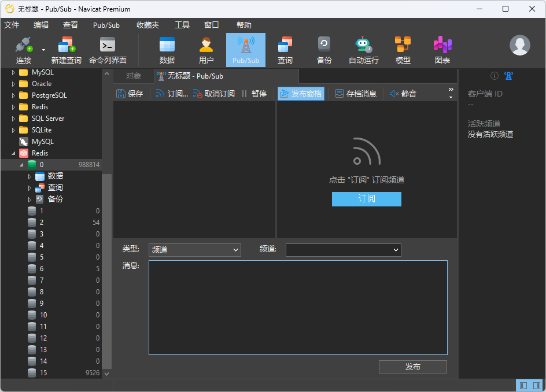Click the user avatar icon
The image size is (546, 392).
point(519,45)
